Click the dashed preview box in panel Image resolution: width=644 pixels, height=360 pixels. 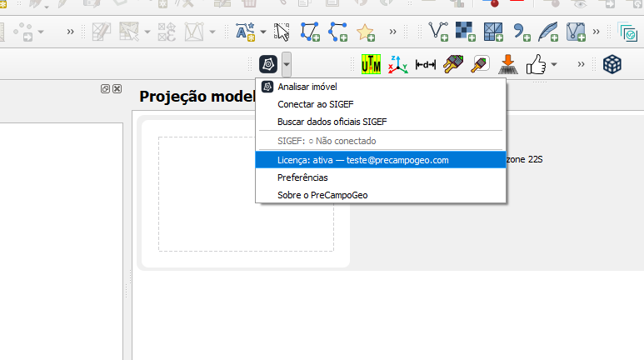(x=246, y=194)
